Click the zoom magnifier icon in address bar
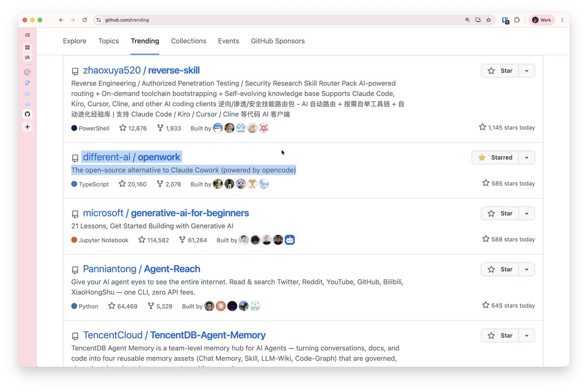 tap(467, 20)
